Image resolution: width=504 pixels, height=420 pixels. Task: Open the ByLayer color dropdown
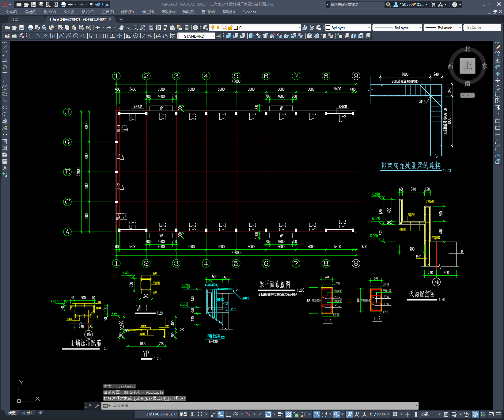[348, 28]
